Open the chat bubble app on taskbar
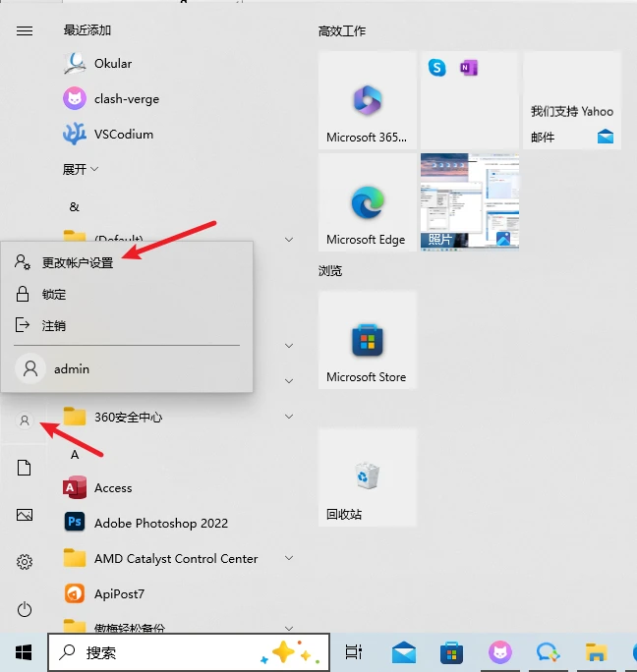637x672 pixels. [548, 652]
